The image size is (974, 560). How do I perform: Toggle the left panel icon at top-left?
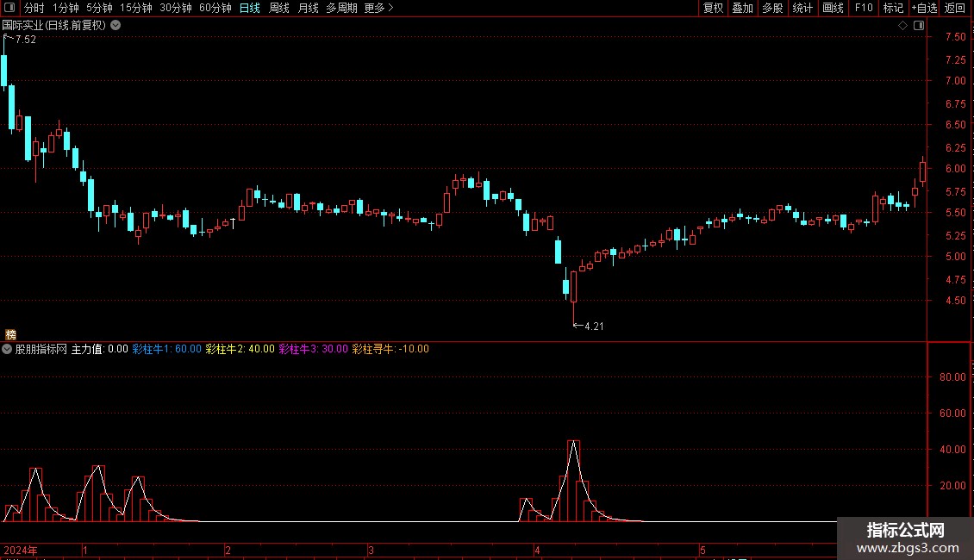pos(9,8)
